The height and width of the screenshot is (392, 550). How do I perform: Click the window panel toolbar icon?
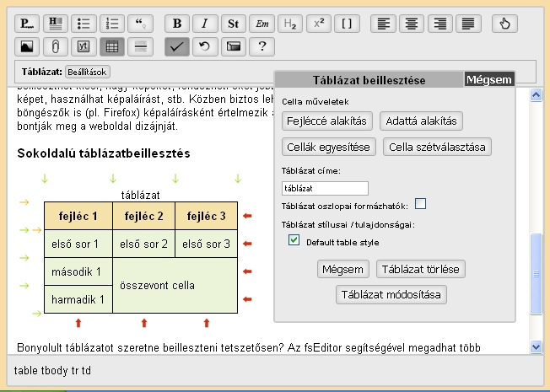click(234, 46)
